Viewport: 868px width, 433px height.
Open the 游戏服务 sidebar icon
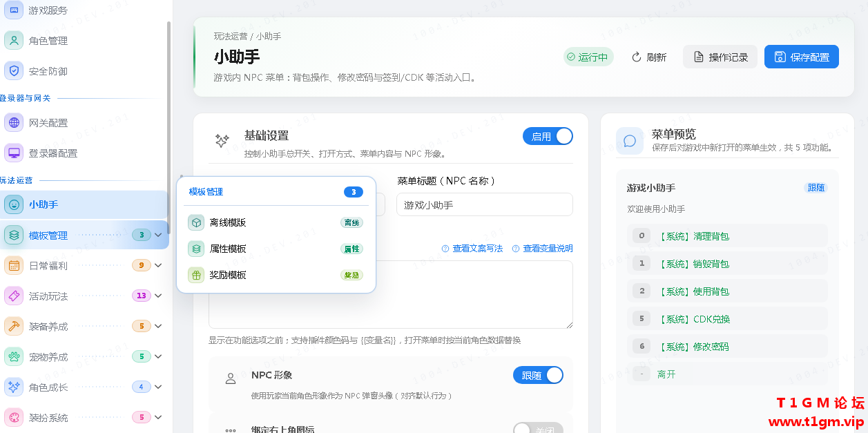[x=14, y=10]
